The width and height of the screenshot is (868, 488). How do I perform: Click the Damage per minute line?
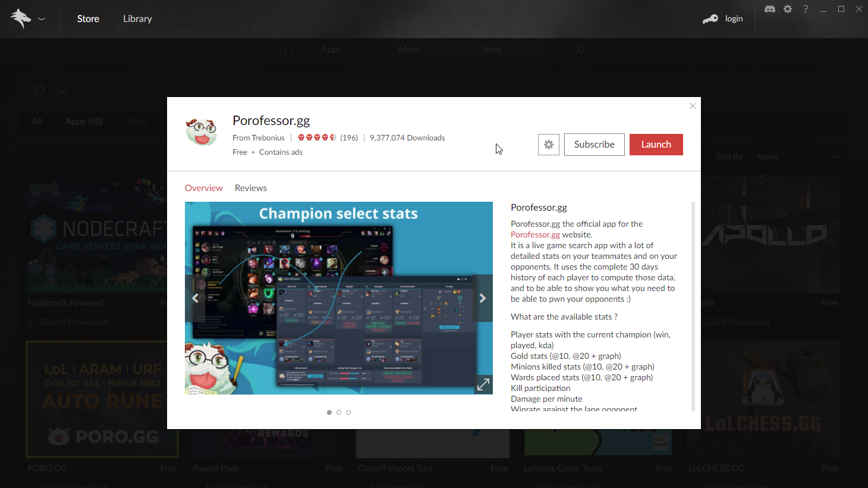point(546,399)
